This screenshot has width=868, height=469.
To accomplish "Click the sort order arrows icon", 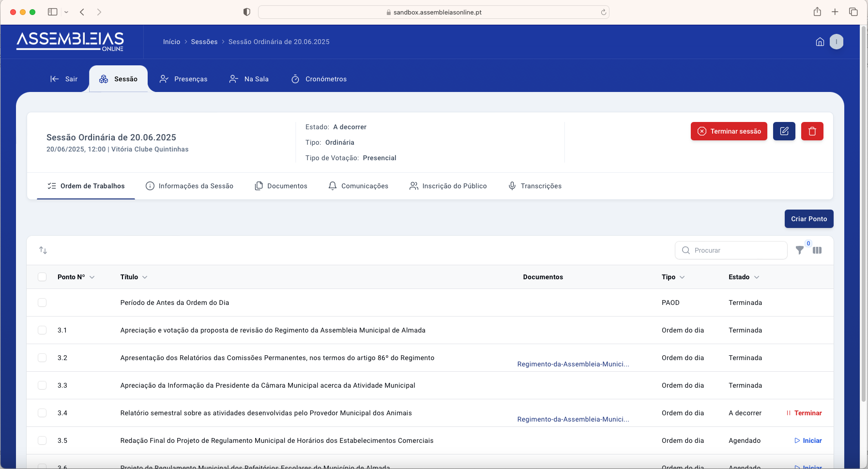I will (43, 250).
